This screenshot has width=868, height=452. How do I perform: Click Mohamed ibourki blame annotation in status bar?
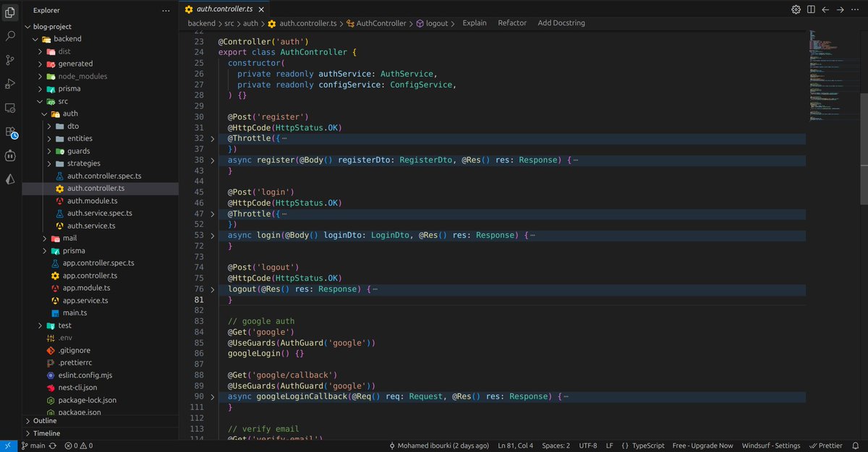440,445
